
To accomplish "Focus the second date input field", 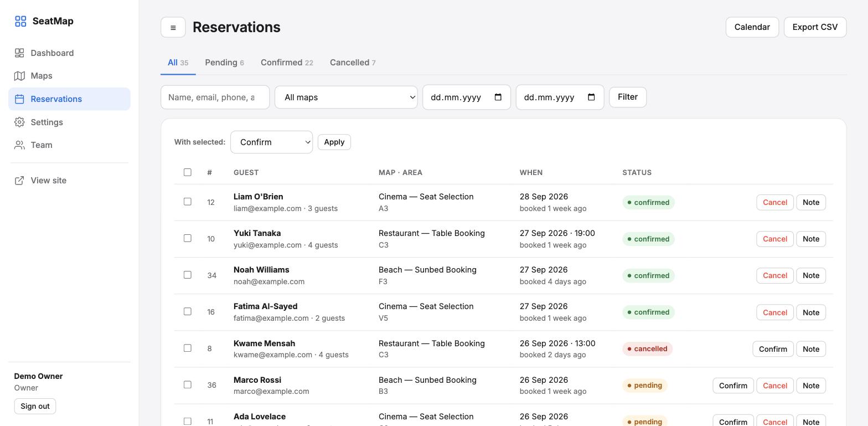I will [x=560, y=97].
